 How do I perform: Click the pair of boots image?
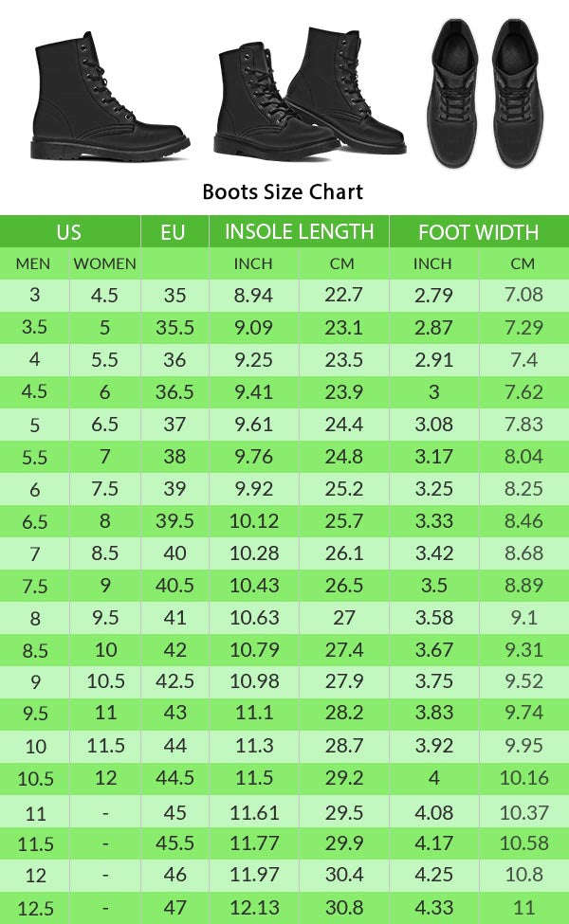[309, 92]
